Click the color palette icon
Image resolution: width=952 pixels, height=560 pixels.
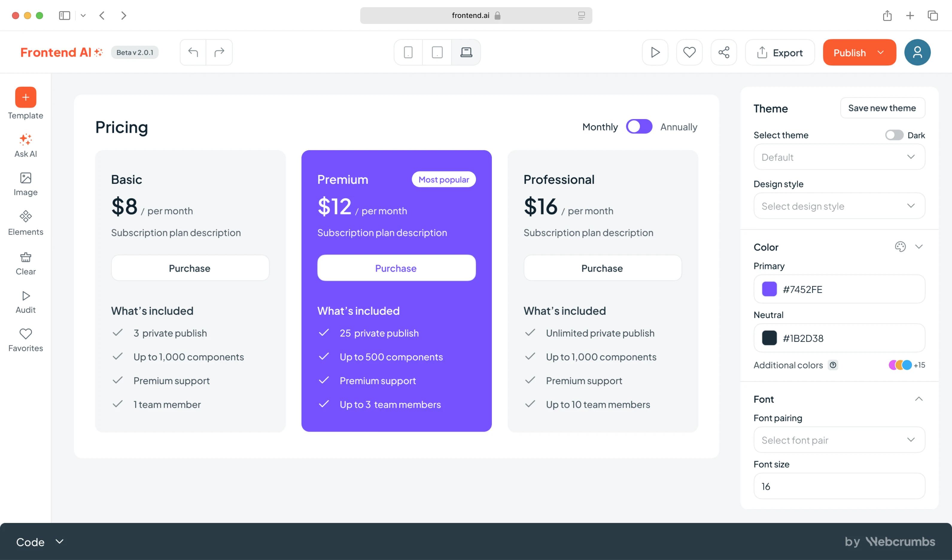coord(900,246)
